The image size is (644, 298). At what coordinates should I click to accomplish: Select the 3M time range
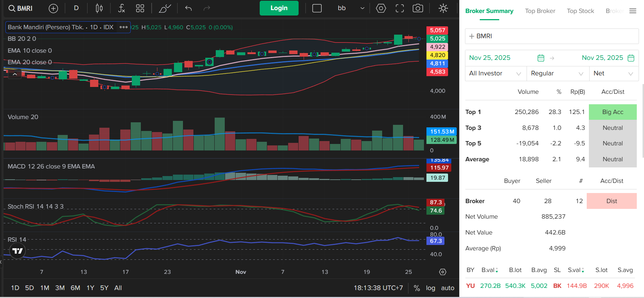(60, 288)
